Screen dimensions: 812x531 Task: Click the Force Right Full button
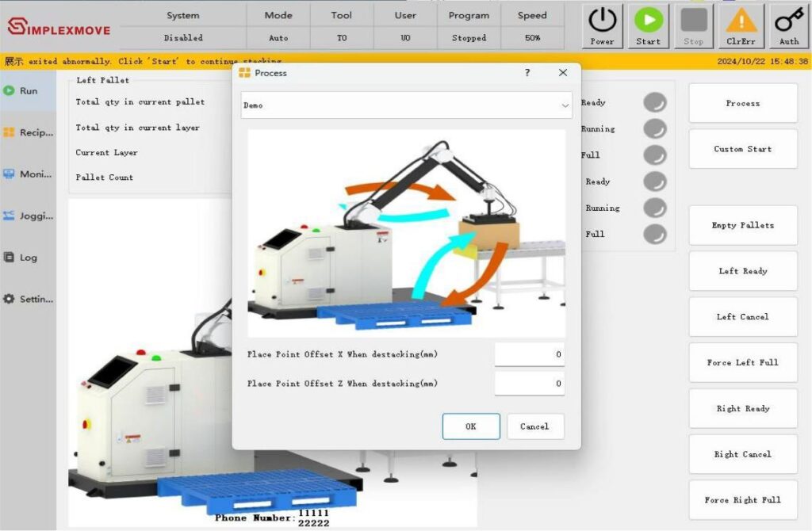[742, 500]
